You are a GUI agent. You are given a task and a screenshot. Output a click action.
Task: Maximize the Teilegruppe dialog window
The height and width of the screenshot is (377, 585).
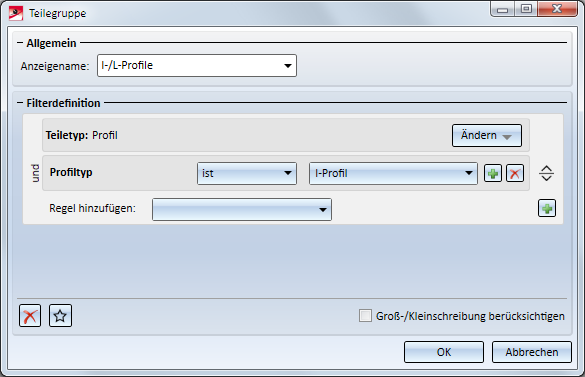coord(526,9)
